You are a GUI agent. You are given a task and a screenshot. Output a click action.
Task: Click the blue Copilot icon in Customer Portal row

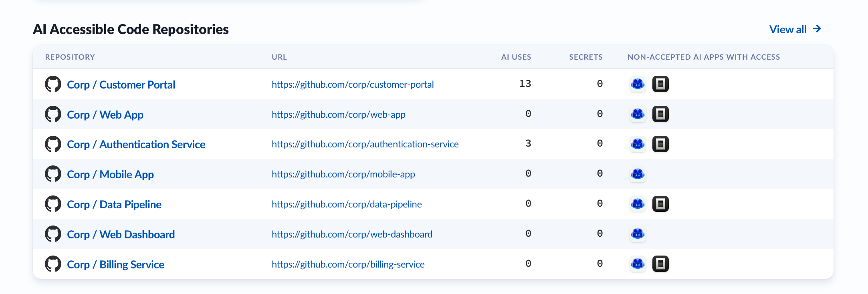pos(638,84)
